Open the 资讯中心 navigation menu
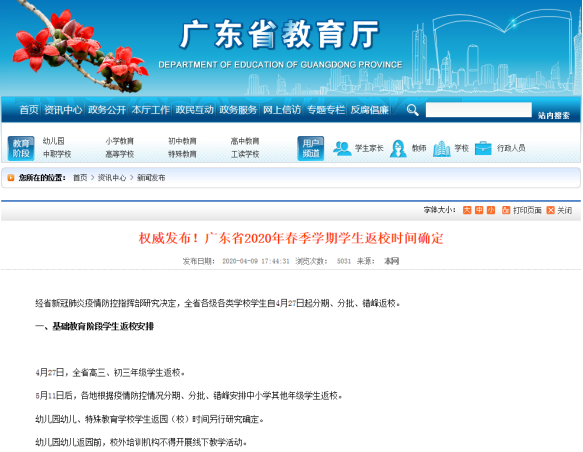This screenshot has height=452, width=583. click(x=63, y=110)
